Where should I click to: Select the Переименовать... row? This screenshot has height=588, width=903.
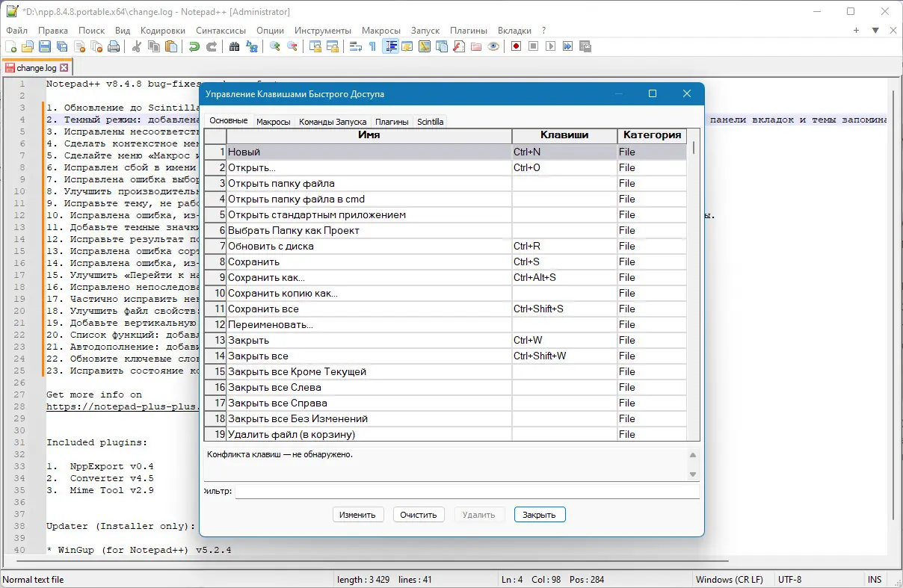click(x=446, y=324)
